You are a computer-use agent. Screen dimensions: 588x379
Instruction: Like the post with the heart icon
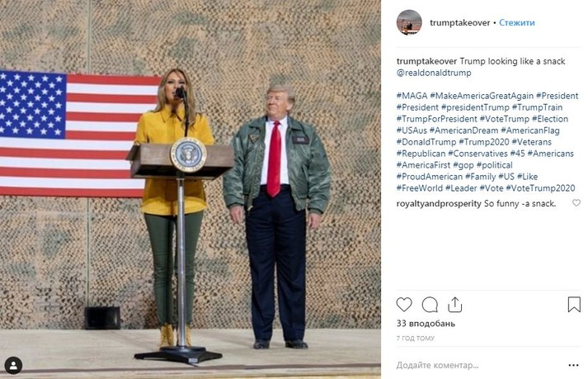click(404, 304)
